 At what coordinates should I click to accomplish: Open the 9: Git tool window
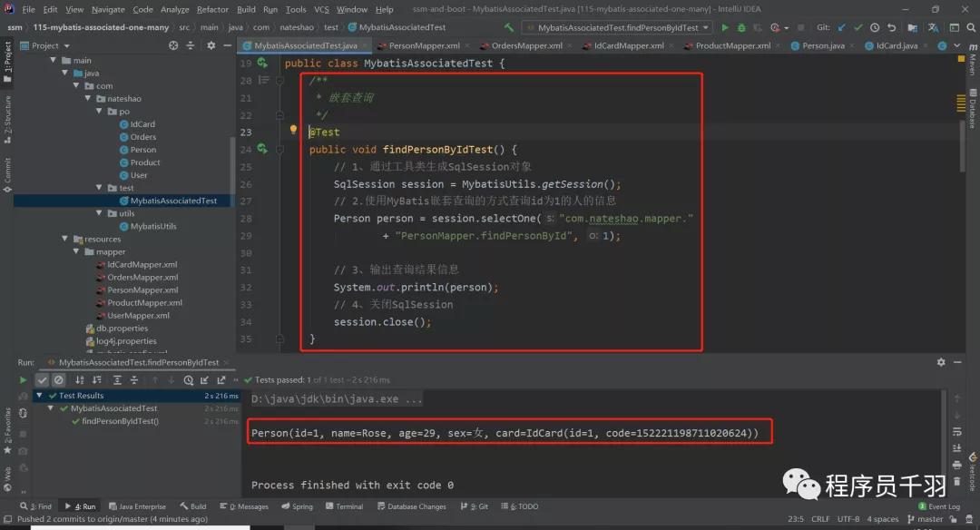[x=475, y=506]
